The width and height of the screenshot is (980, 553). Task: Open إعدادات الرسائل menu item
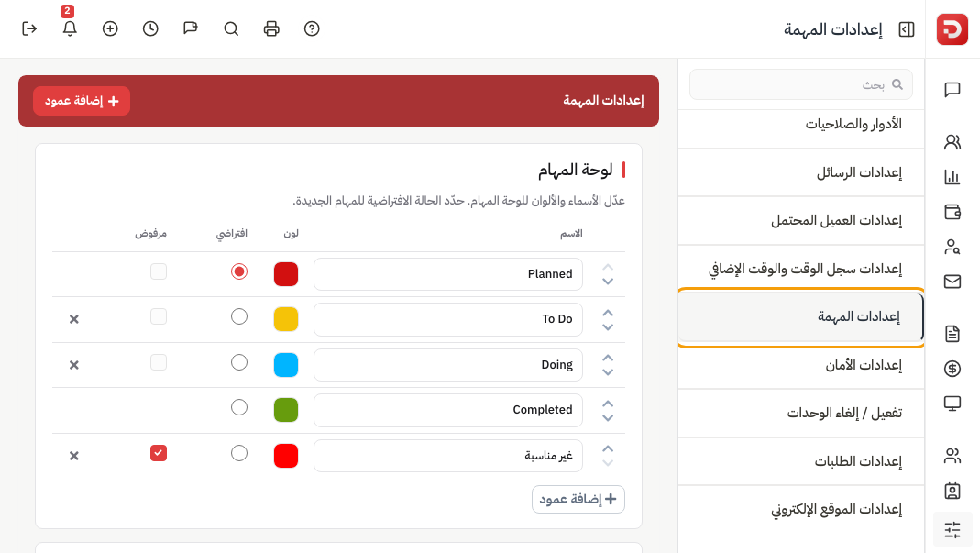[800, 172]
